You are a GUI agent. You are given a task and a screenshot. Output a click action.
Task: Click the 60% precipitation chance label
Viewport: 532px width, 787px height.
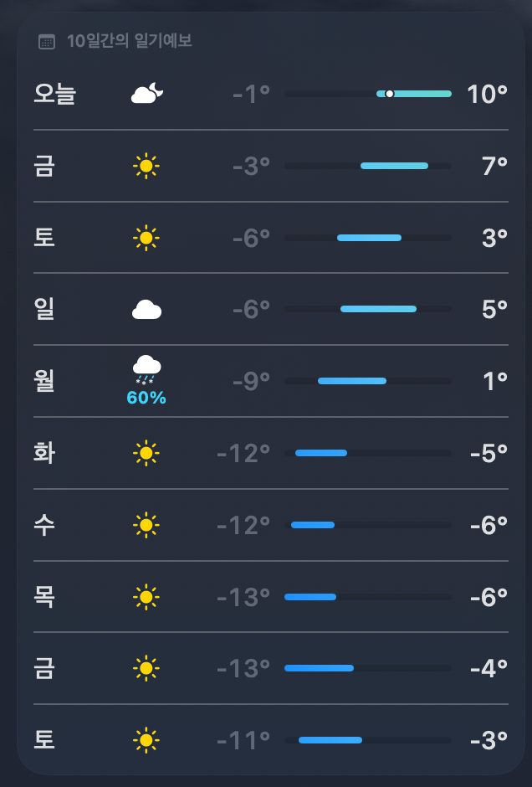146,399
